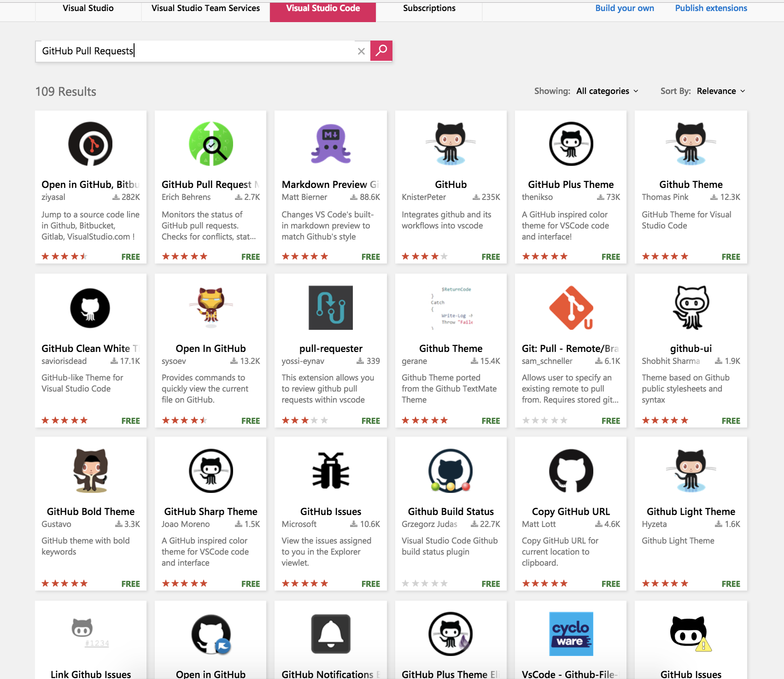This screenshot has width=784, height=679.
Task: Clear the search box with the X
Action: [361, 51]
